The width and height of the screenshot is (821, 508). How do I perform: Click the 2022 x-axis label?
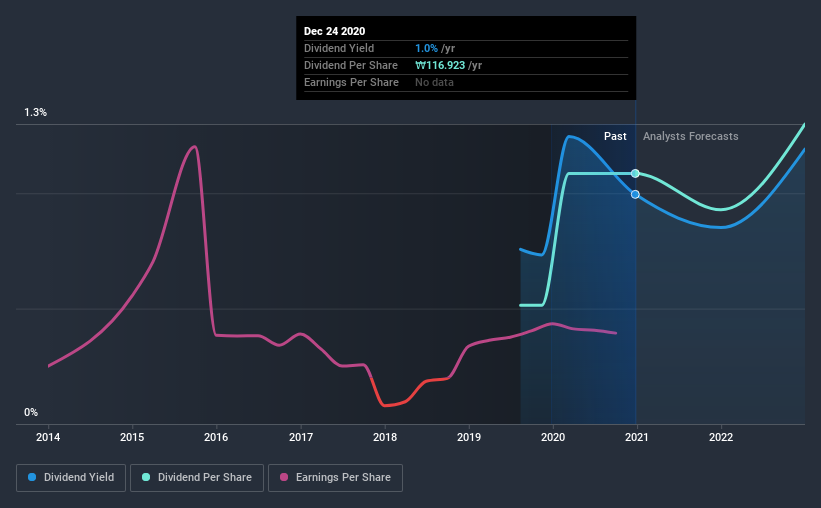pyautogui.click(x=721, y=437)
